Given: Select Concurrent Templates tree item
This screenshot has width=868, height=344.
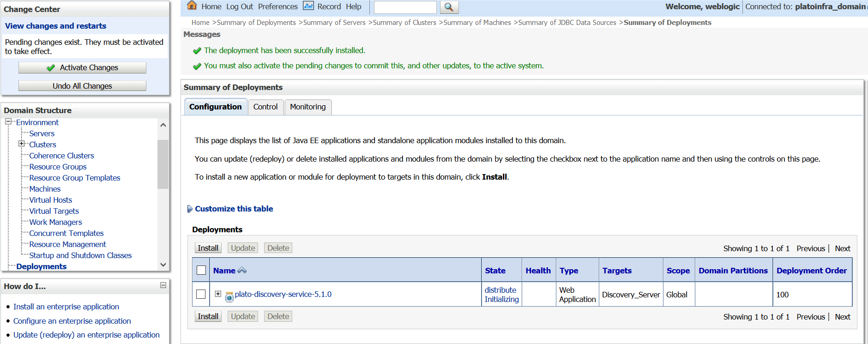Looking at the screenshot, I should point(66,233).
